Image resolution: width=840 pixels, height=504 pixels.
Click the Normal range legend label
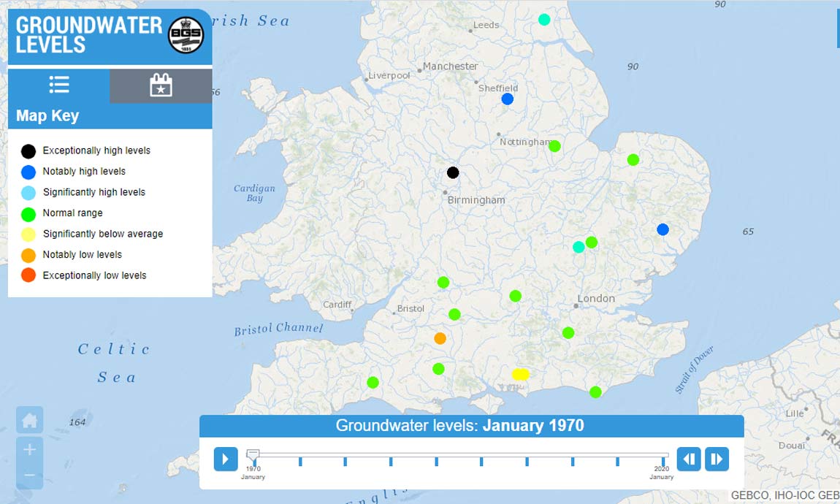(72, 213)
